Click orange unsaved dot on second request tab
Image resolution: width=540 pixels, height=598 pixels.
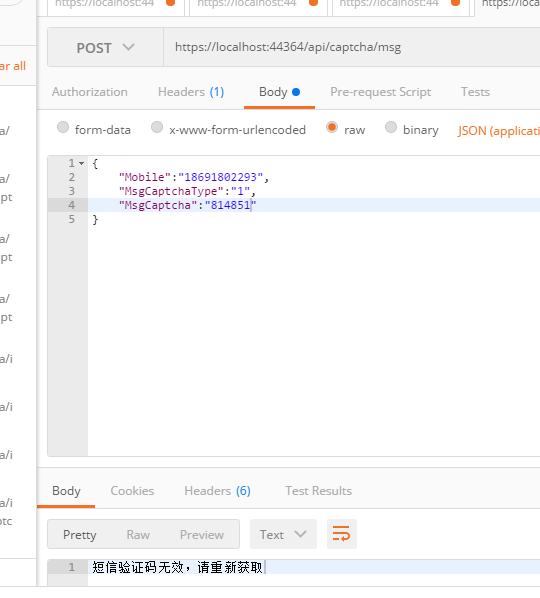(x=313, y=3)
